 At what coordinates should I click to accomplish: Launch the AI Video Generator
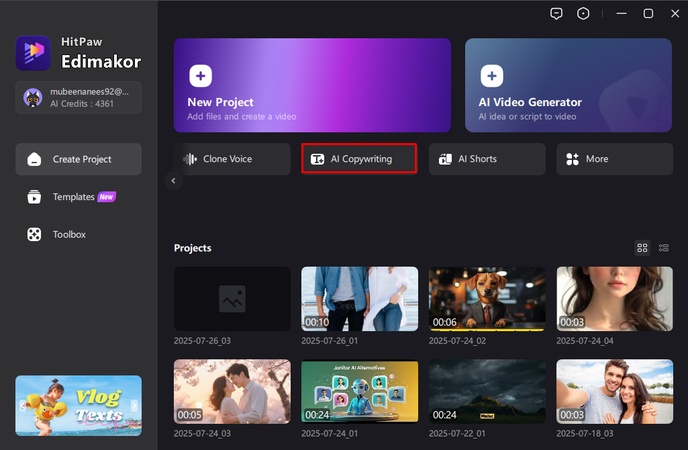coord(568,85)
